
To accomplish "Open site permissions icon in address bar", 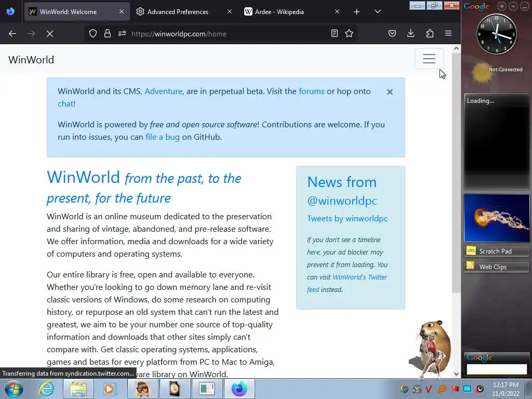I will click(122, 34).
